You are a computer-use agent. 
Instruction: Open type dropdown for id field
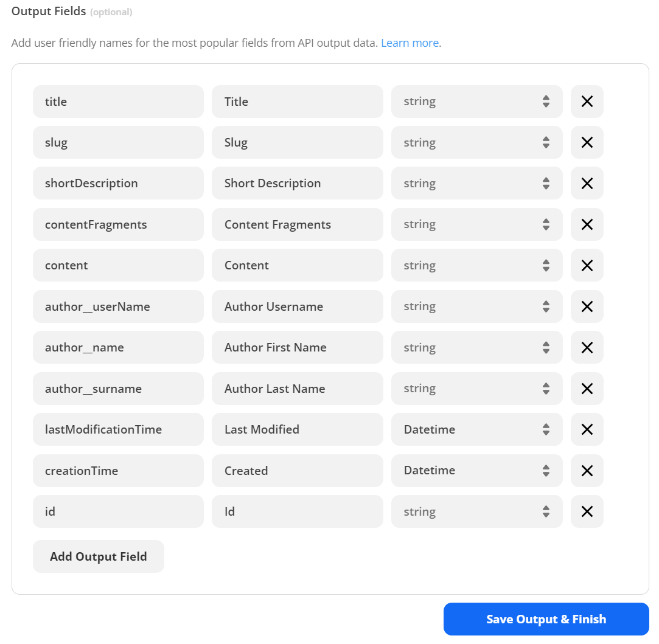click(x=476, y=511)
